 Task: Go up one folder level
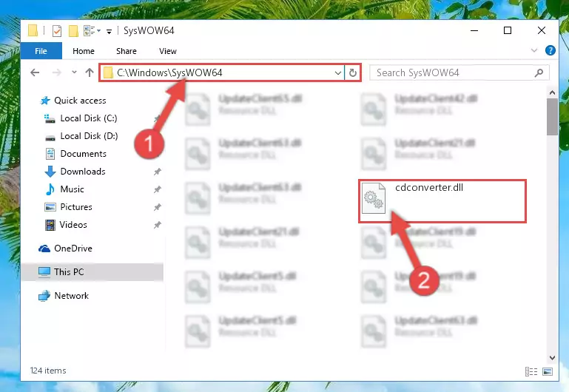pos(90,72)
